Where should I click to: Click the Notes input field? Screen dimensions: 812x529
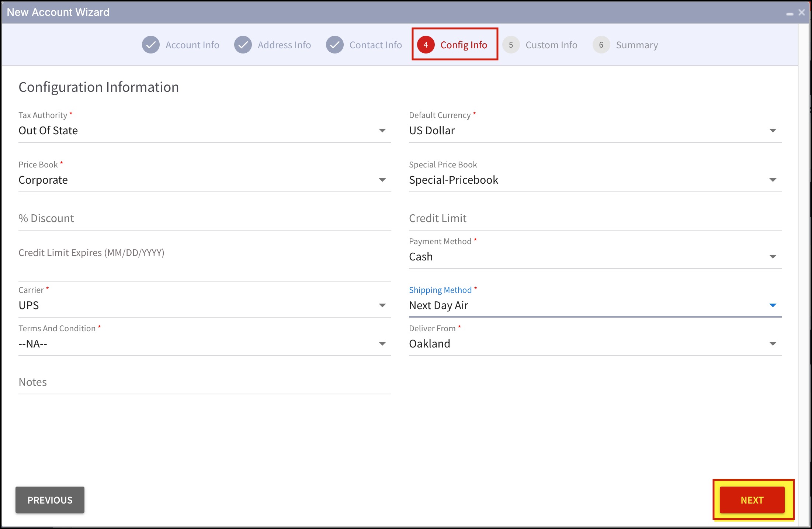click(x=205, y=382)
